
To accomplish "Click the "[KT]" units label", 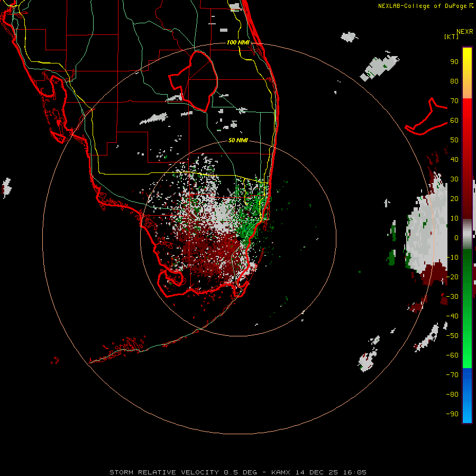I will [x=452, y=36].
